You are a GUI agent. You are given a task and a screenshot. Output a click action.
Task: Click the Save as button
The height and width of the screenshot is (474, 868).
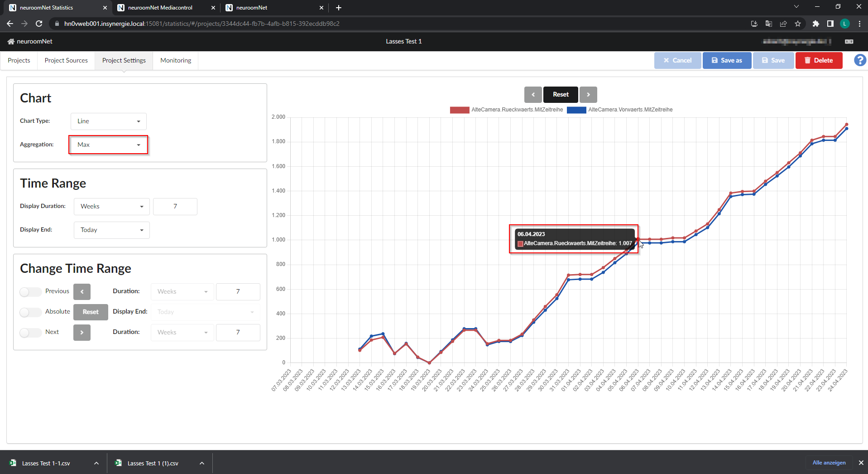point(726,60)
